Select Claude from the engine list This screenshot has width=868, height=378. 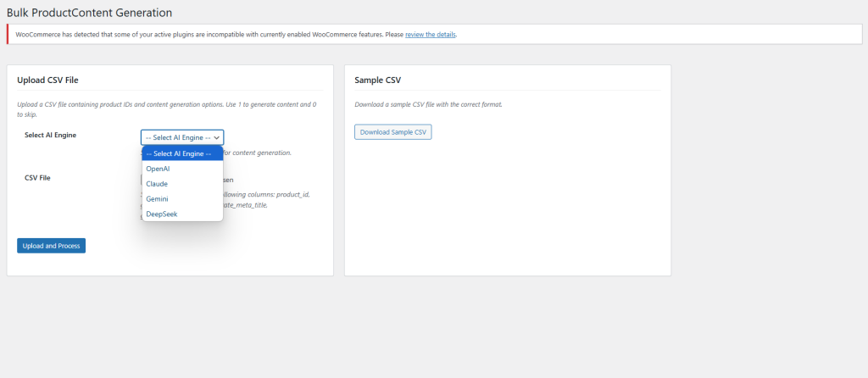tap(182, 184)
